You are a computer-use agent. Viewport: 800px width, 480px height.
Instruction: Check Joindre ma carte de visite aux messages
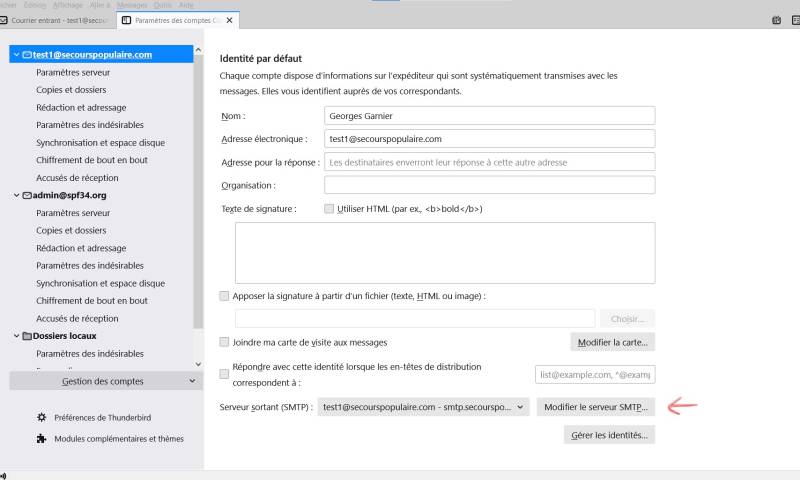coord(224,342)
